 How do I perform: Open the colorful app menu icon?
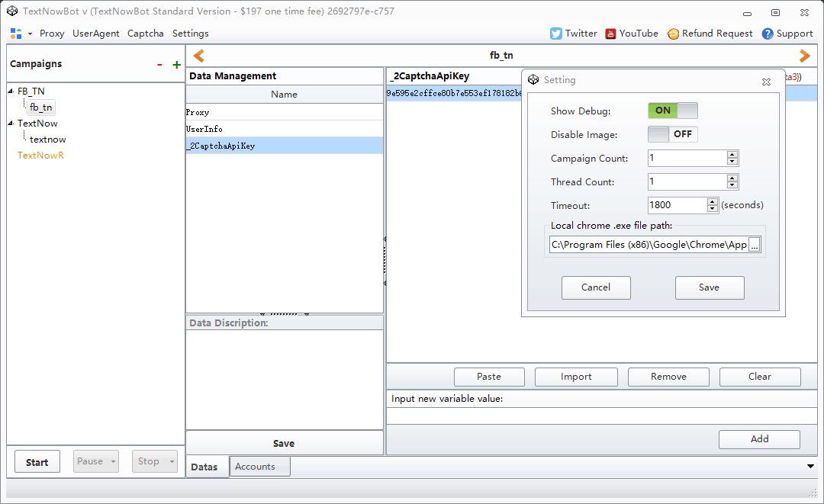[16, 34]
